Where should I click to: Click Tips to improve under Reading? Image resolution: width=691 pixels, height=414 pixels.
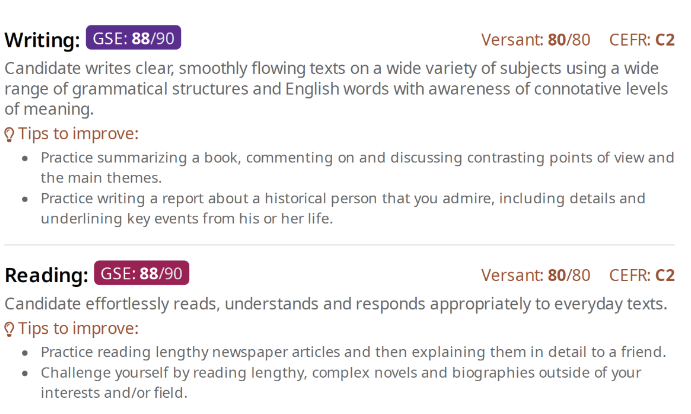pos(78,329)
